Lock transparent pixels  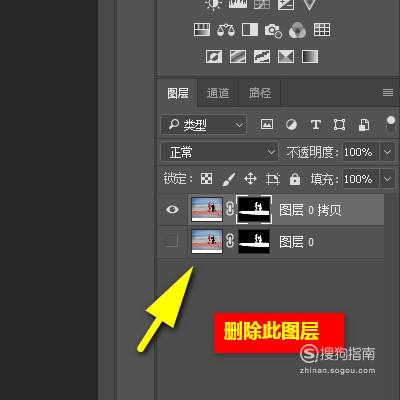tap(206, 179)
